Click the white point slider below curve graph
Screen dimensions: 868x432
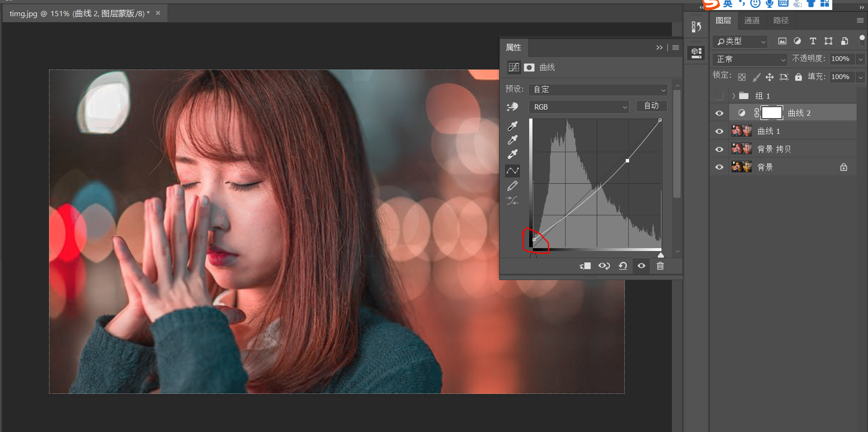point(661,255)
